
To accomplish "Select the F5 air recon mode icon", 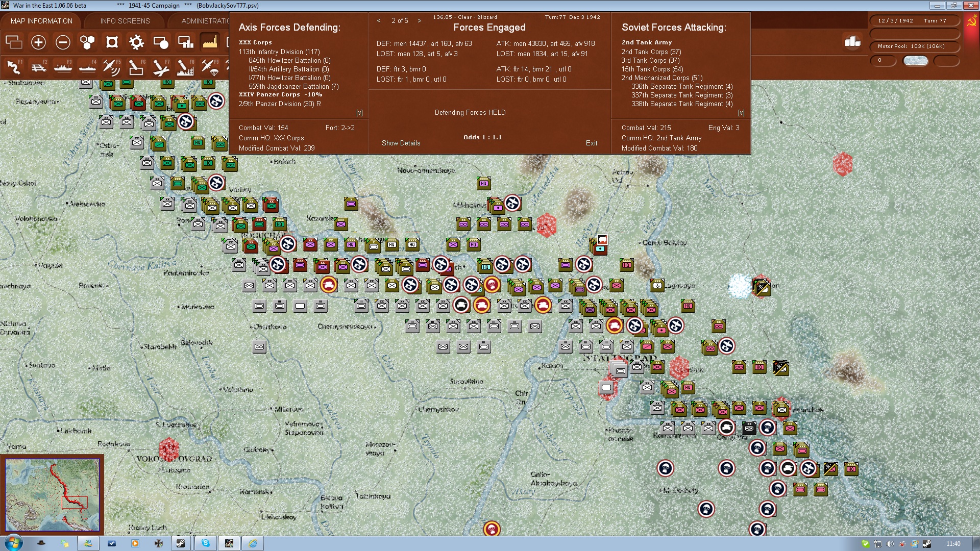I will point(112,67).
